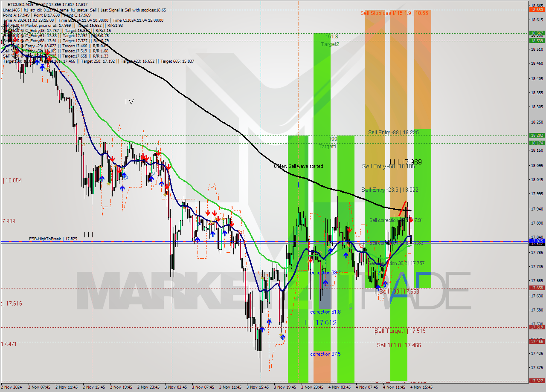This screenshot has width=546, height=392.
Task: Select the 'Sell Entry -88 | 18.225' label
Action: [x=394, y=133]
